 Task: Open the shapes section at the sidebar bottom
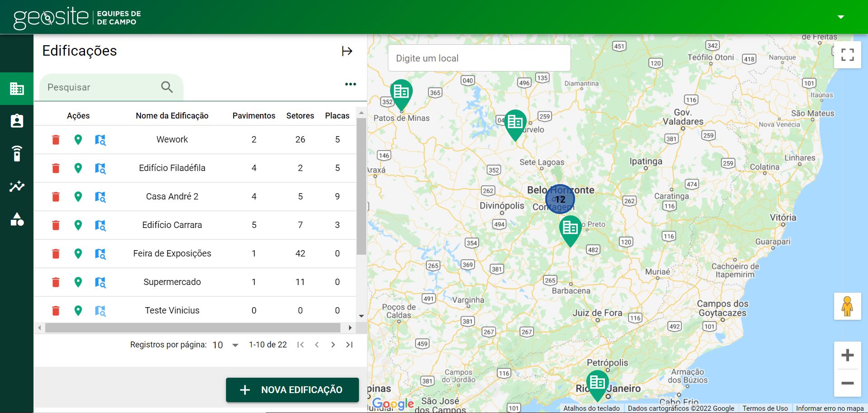pyautogui.click(x=17, y=219)
